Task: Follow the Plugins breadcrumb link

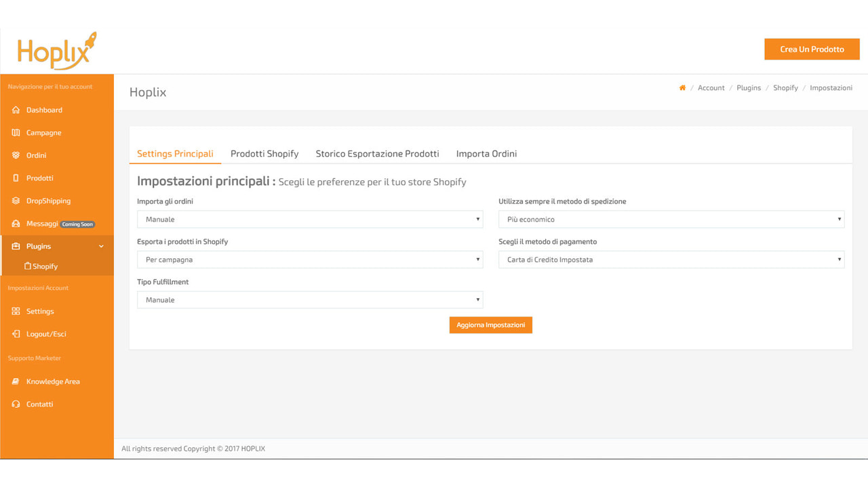Action: [x=749, y=87]
